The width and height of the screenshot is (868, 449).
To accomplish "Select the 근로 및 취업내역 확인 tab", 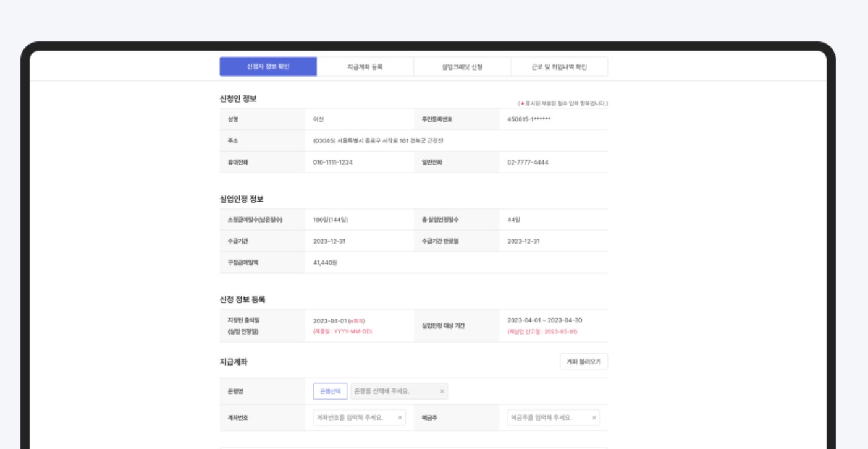I will (x=559, y=67).
